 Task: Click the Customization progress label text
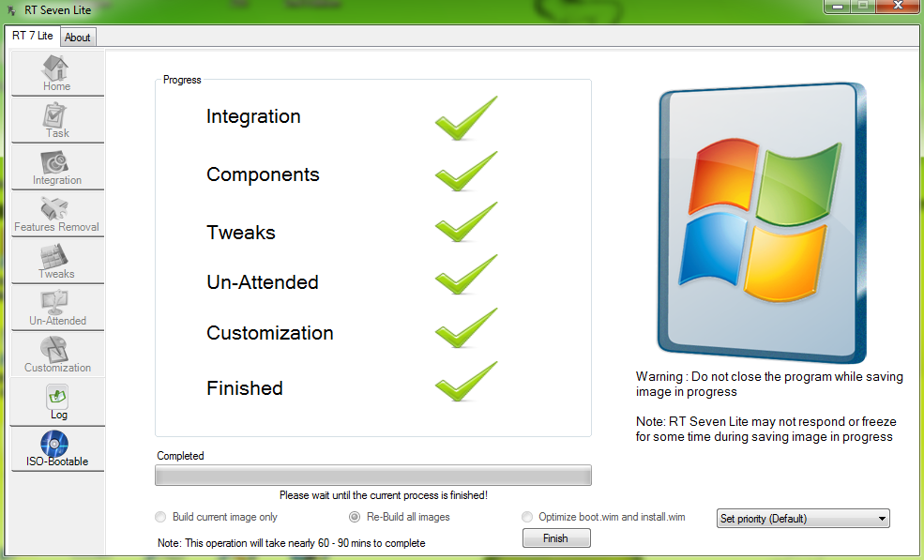270,332
